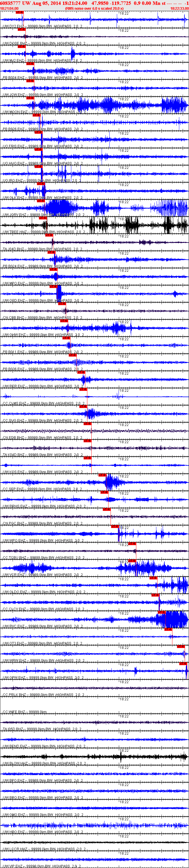Select the UW.GLK.EHZ station label
This screenshot has height=868, width=189.
coord(13,198)
